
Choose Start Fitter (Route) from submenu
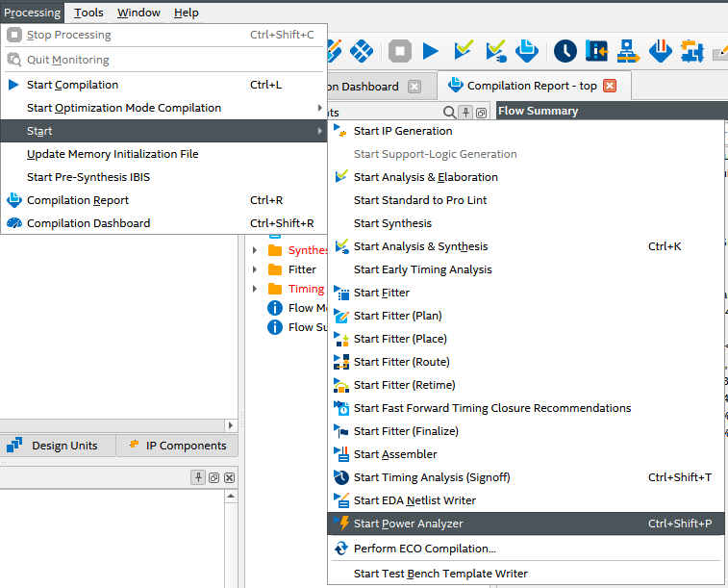pos(401,362)
